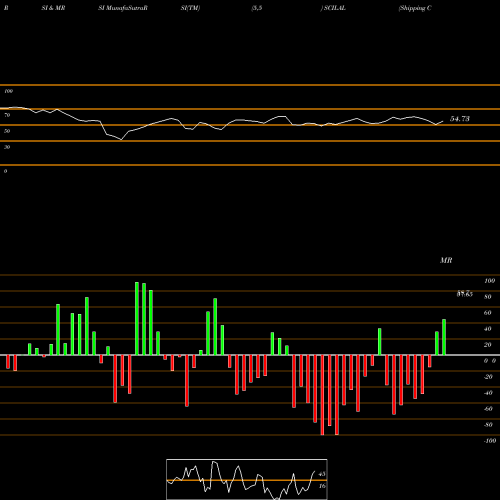
Task: Click the '(Shipping C' company name text
Action: [x=415, y=8]
